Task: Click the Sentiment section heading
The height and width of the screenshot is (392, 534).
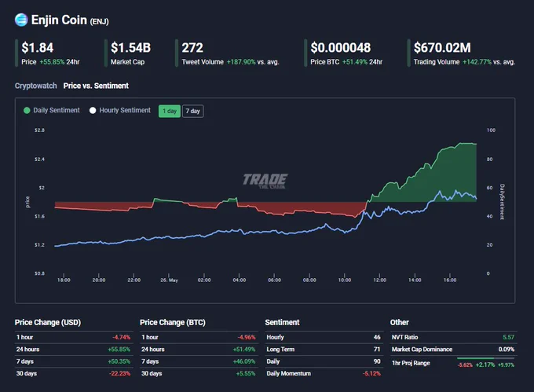Action: [x=283, y=323]
